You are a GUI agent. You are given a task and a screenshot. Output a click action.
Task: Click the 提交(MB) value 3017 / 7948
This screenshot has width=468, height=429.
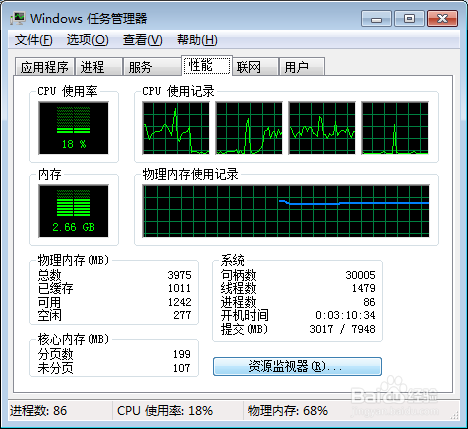tap(342, 329)
